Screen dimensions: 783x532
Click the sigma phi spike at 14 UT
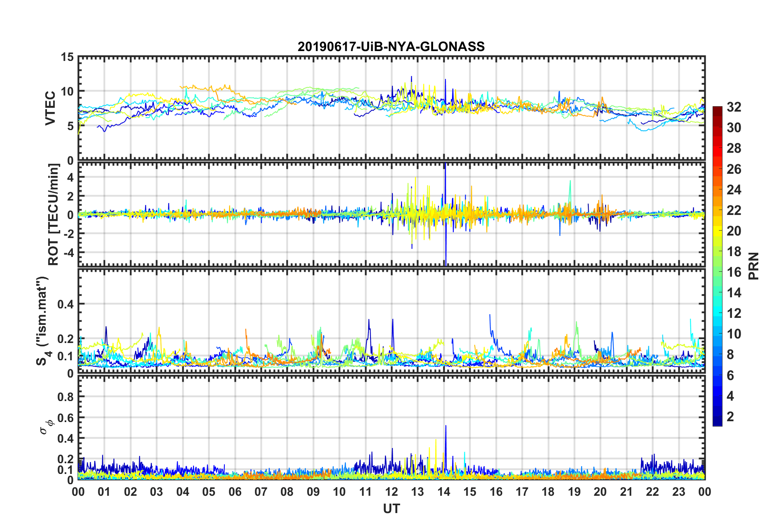[x=445, y=449]
